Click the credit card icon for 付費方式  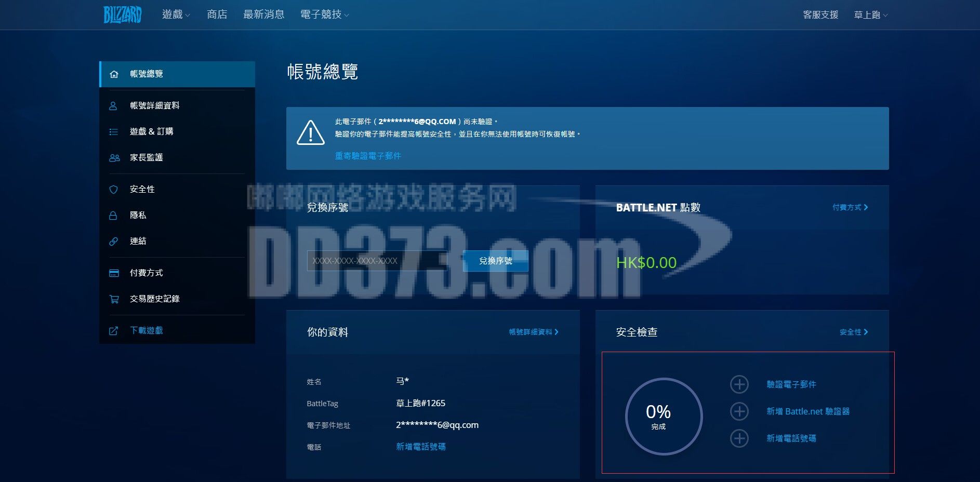[x=114, y=273]
